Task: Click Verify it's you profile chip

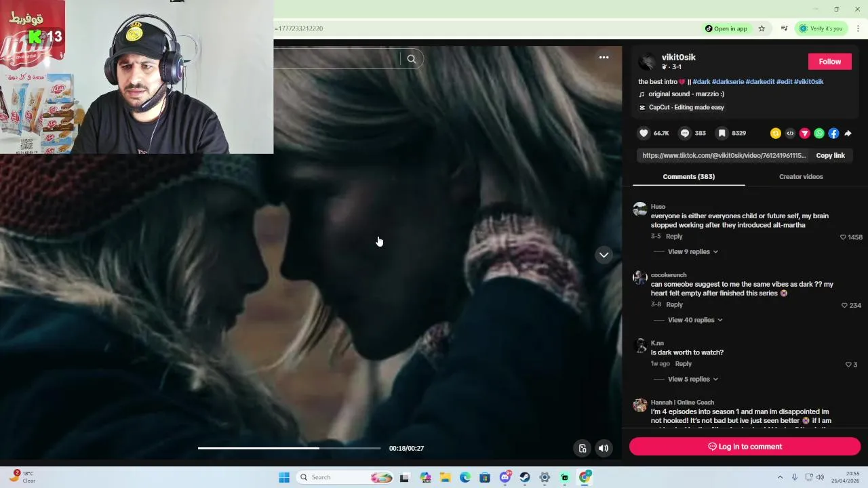Action: click(821, 28)
